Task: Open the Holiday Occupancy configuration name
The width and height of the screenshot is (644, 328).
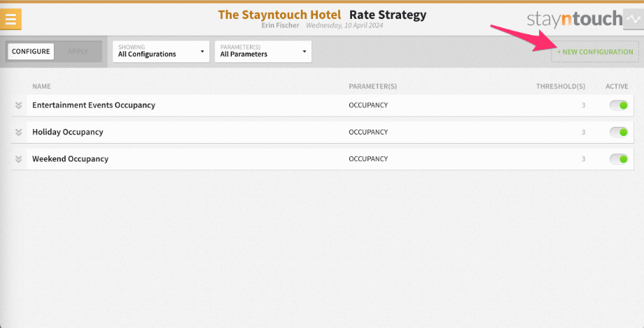Action: click(68, 132)
